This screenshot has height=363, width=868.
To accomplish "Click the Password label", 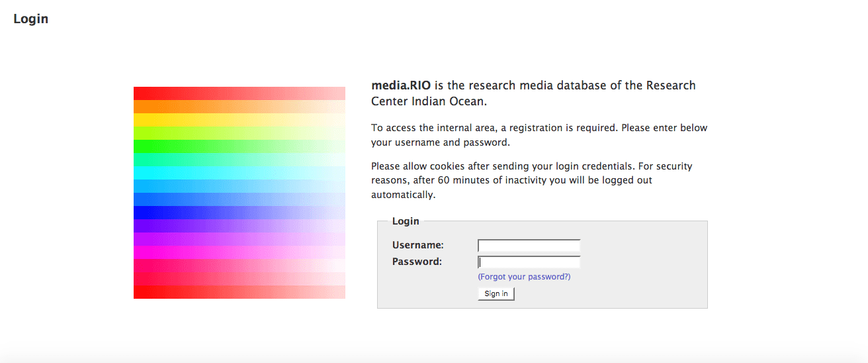I will 417,262.
